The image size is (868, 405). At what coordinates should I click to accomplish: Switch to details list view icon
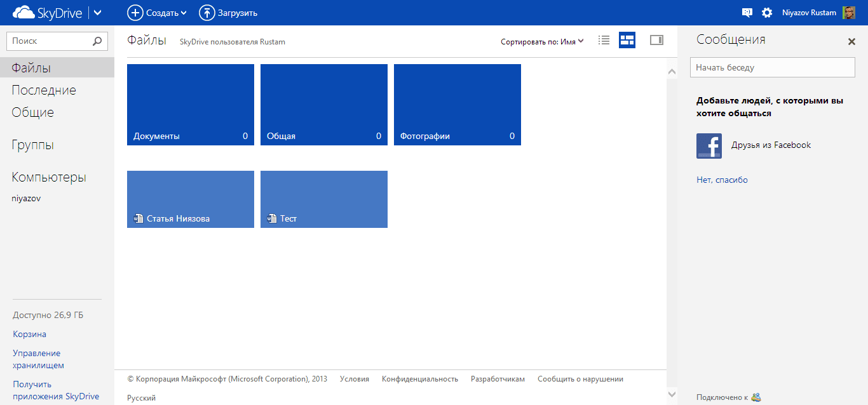604,40
